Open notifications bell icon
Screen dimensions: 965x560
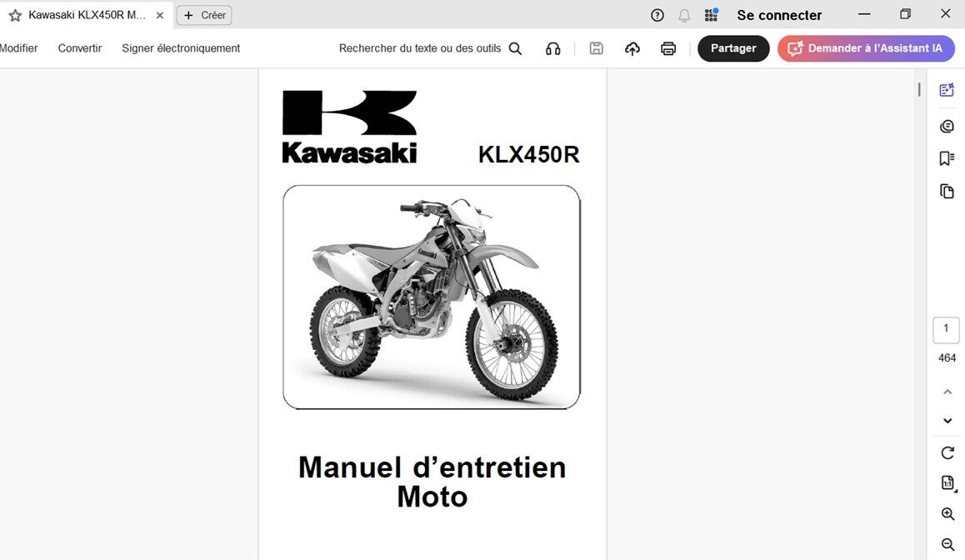[x=683, y=15]
